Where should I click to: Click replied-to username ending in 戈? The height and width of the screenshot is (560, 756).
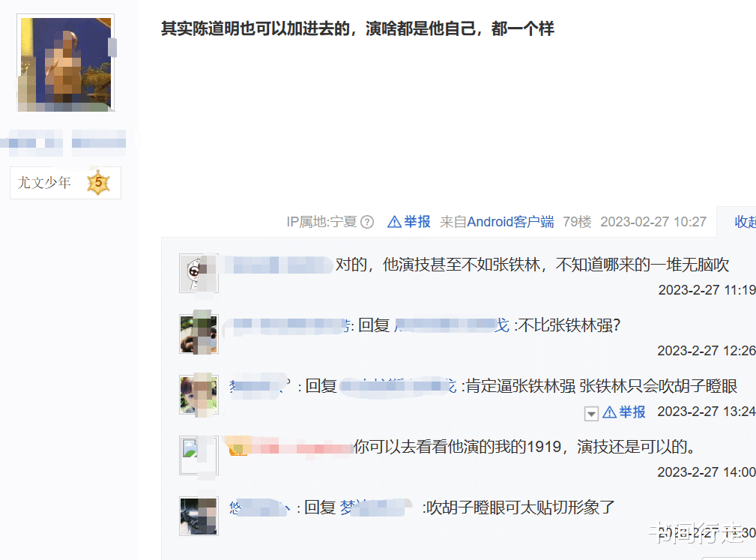point(452,325)
